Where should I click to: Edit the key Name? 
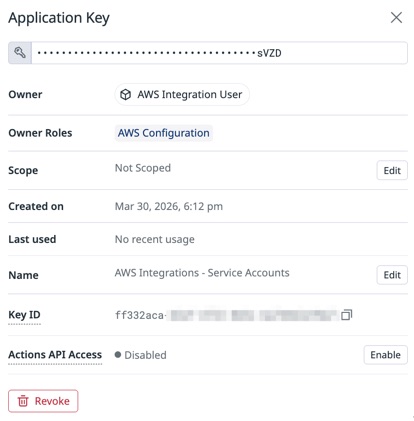[x=392, y=275]
